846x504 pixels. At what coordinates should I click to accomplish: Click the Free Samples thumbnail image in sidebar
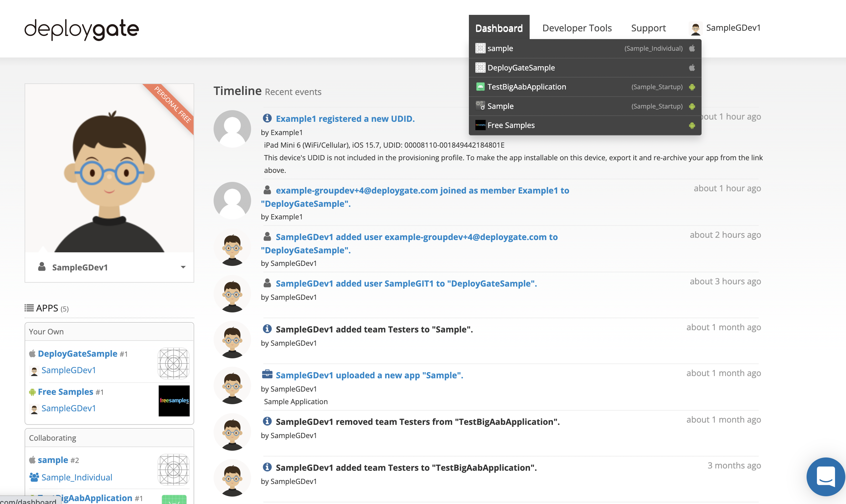(x=174, y=401)
